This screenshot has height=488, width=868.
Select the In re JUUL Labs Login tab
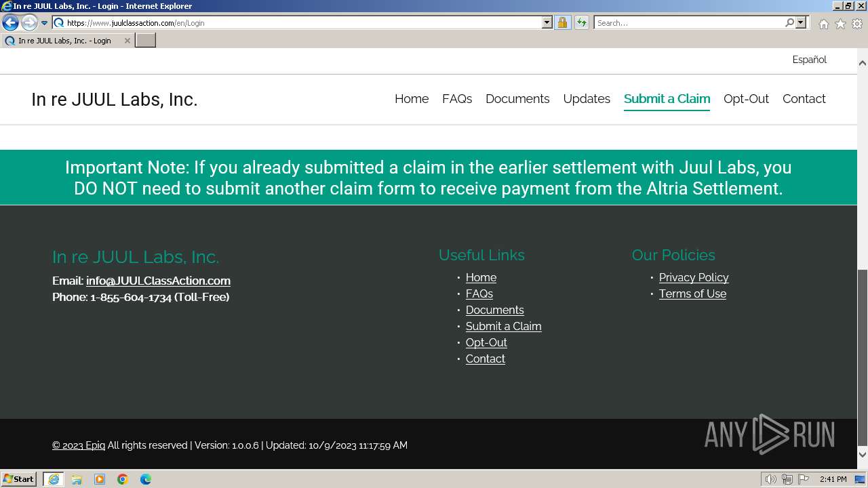[66, 41]
